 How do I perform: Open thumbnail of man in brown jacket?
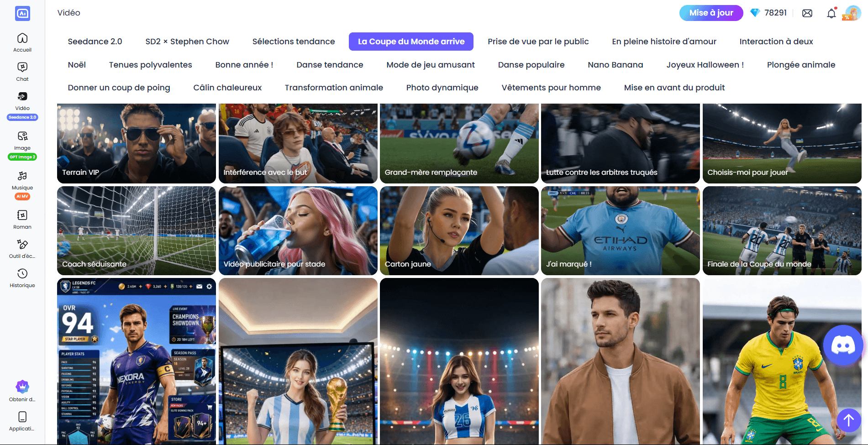pos(621,361)
